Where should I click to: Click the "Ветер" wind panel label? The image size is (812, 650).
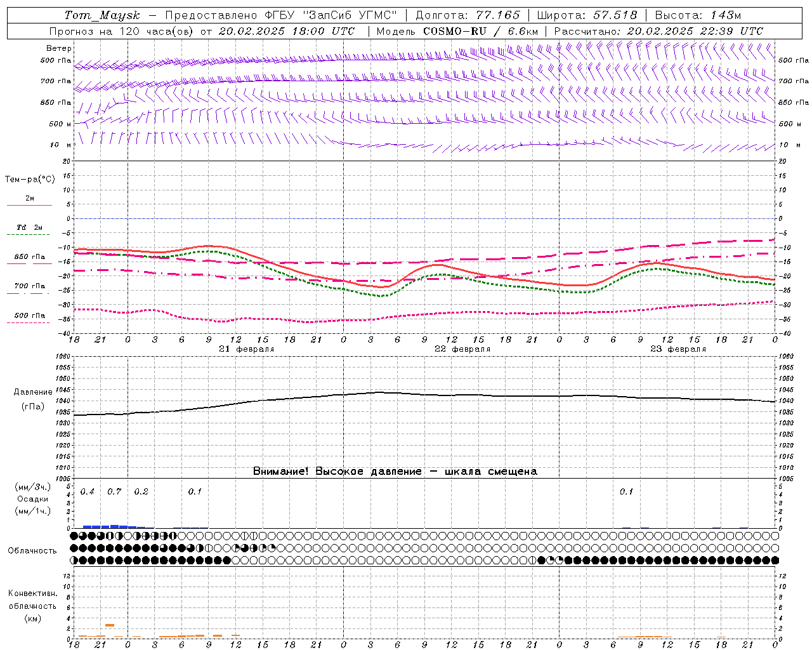point(59,48)
